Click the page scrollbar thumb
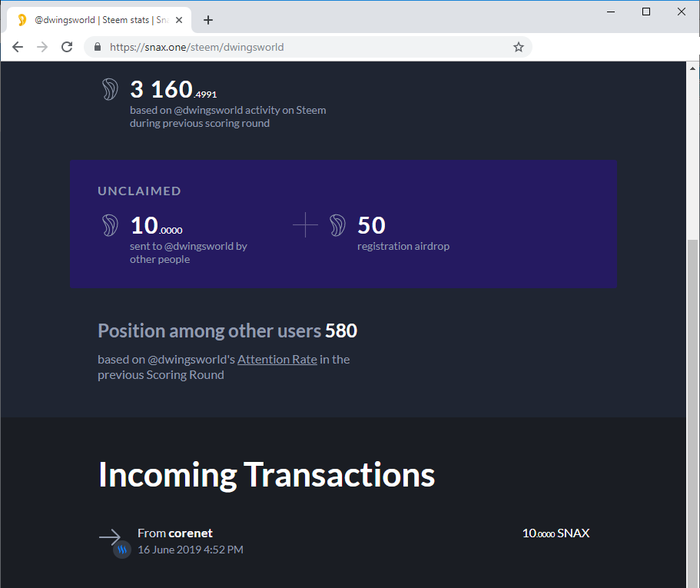Image resolution: width=700 pixels, height=588 pixels. [x=692, y=414]
